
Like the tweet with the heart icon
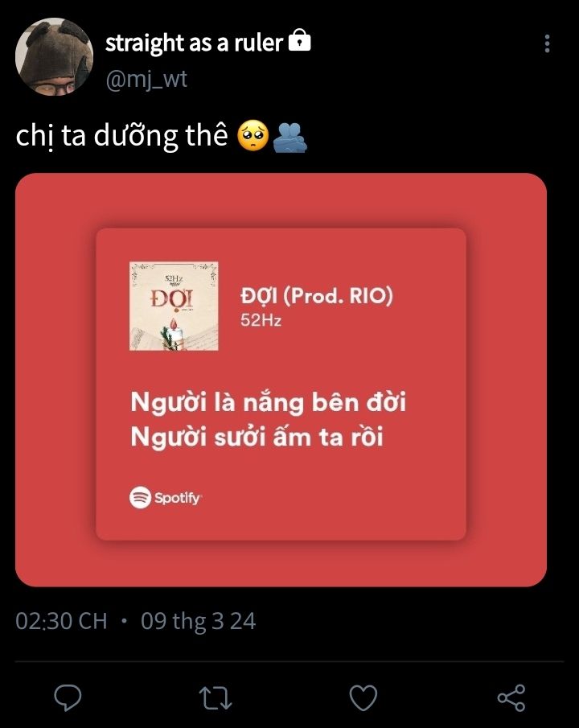[x=363, y=698]
